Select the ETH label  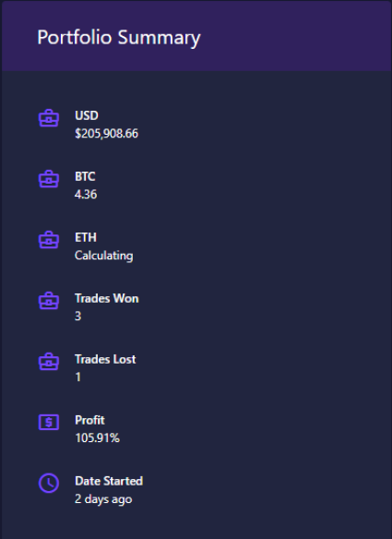86,237
